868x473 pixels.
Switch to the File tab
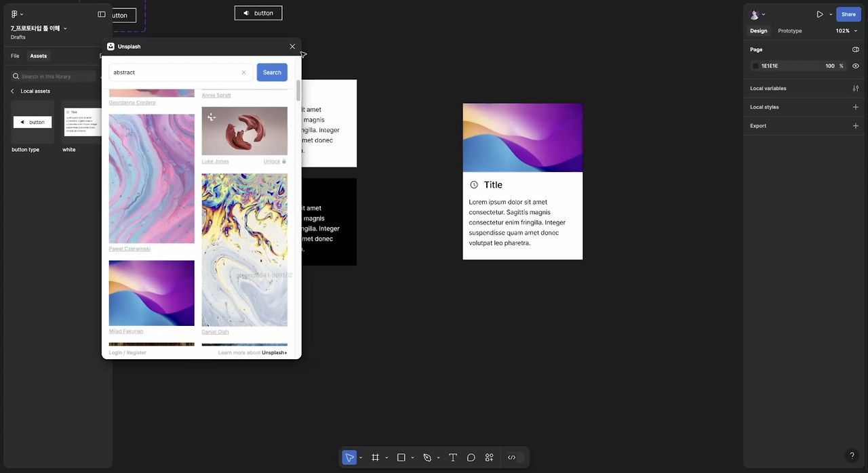click(x=15, y=56)
